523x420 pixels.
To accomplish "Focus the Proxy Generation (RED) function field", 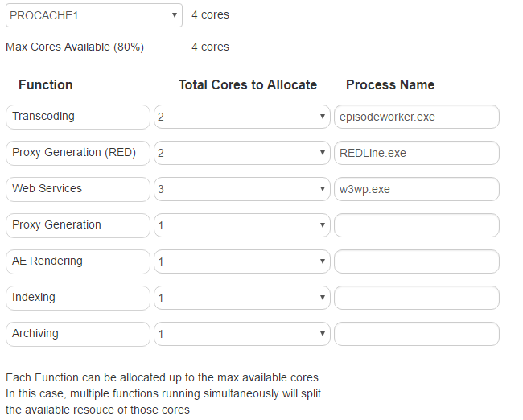I will [78, 153].
